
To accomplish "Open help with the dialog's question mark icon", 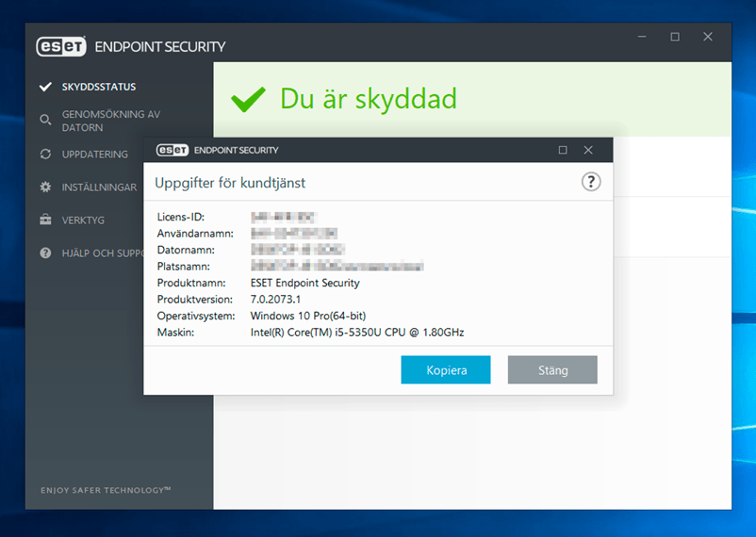I will pyautogui.click(x=591, y=182).
